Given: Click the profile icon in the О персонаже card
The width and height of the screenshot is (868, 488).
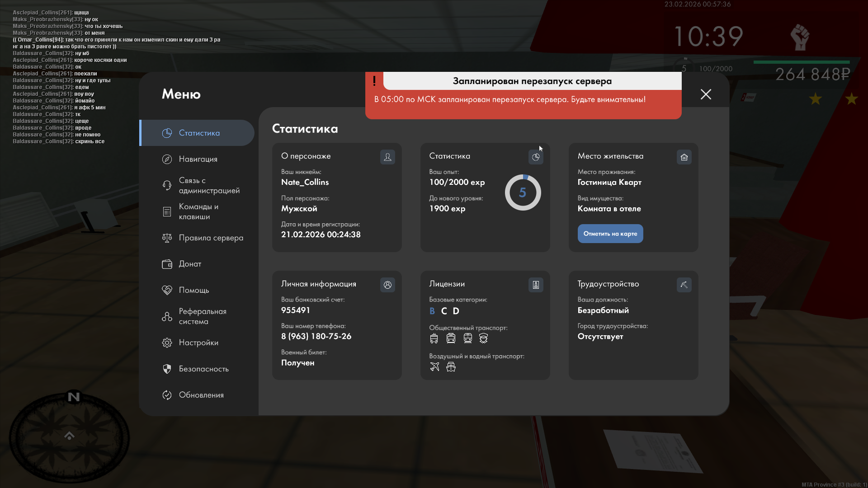Looking at the screenshot, I should pyautogui.click(x=387, y=157).
